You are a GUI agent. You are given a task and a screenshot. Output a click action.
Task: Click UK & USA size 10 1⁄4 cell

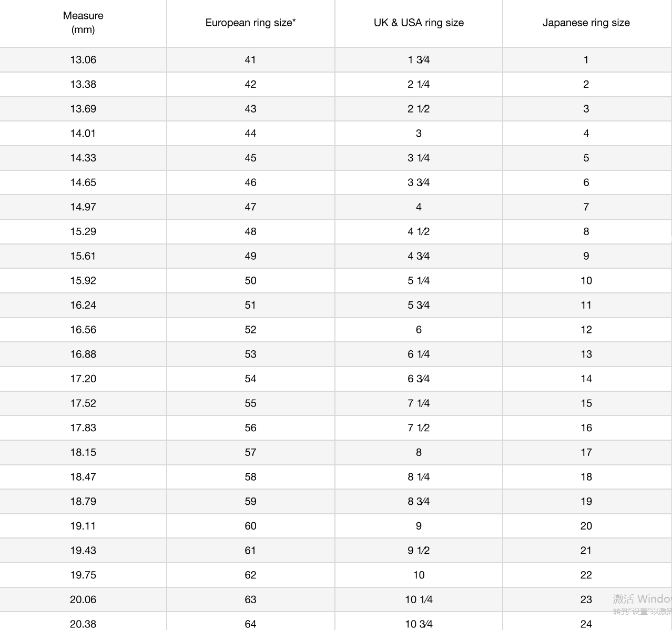tap(419, 599)
